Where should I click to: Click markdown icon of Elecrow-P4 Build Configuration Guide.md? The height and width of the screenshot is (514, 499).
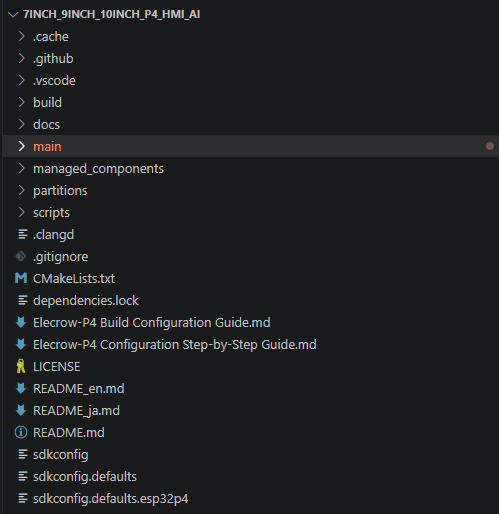click(x=21, y=322)
